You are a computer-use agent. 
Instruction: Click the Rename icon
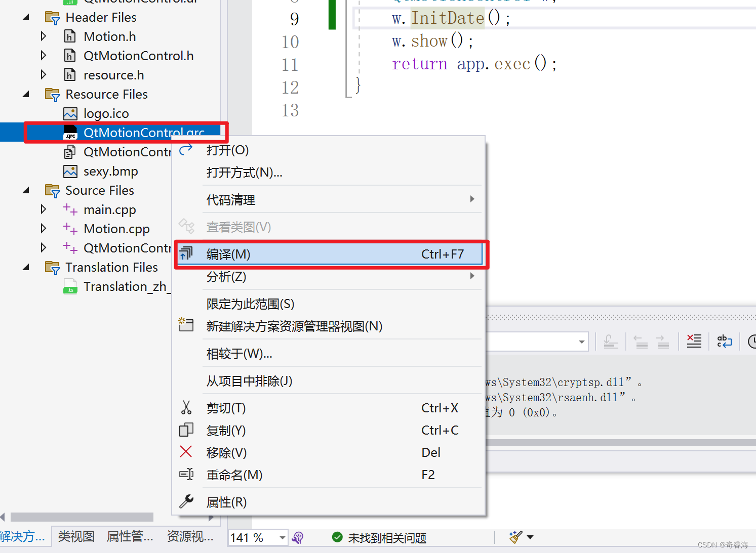click(186, 474)
